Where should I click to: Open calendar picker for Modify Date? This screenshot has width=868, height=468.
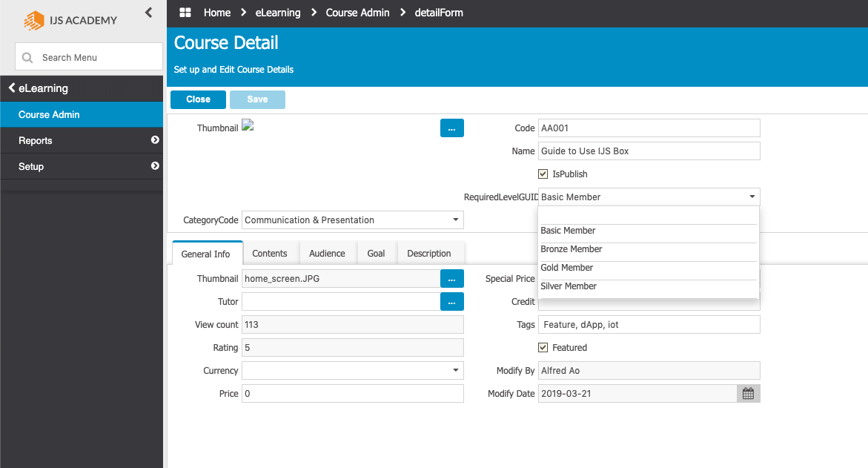748,394
